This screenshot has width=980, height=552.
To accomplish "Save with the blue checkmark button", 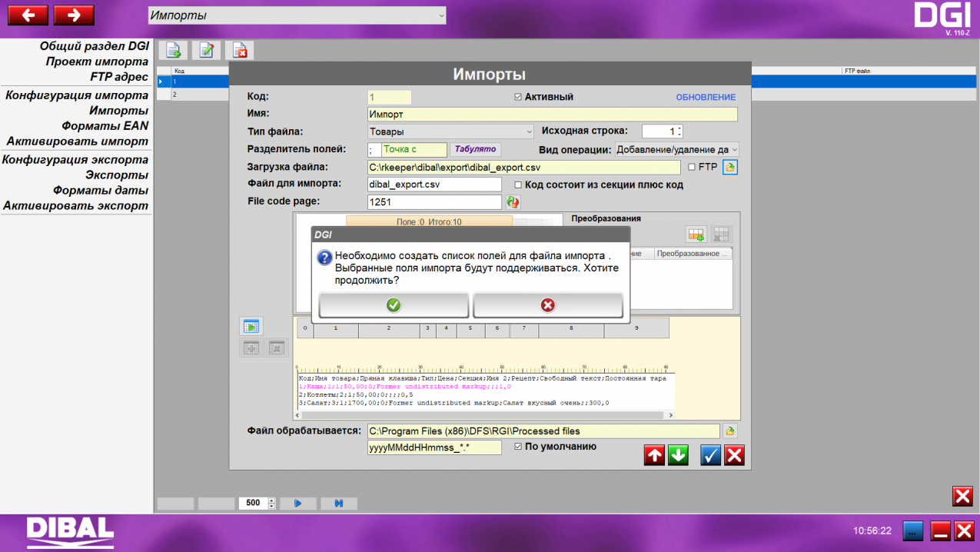I will 711,455.
